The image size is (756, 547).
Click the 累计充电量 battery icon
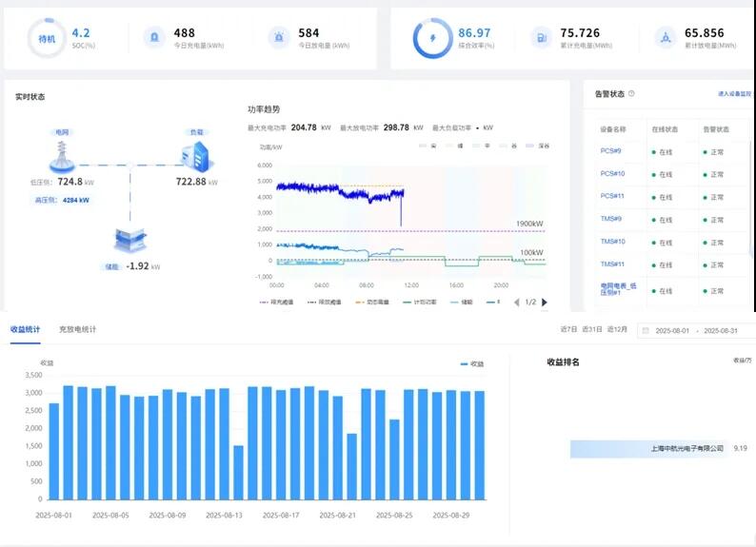point(541,38)
